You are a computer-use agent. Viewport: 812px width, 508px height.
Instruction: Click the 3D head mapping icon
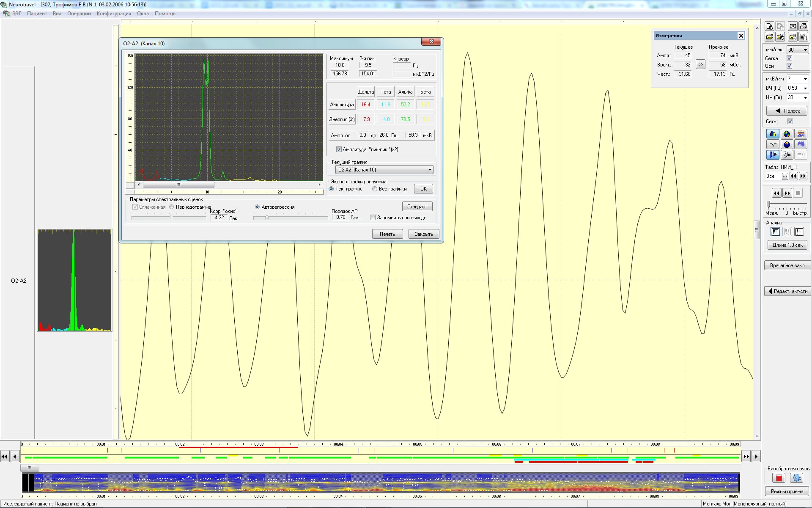[787, 134]
